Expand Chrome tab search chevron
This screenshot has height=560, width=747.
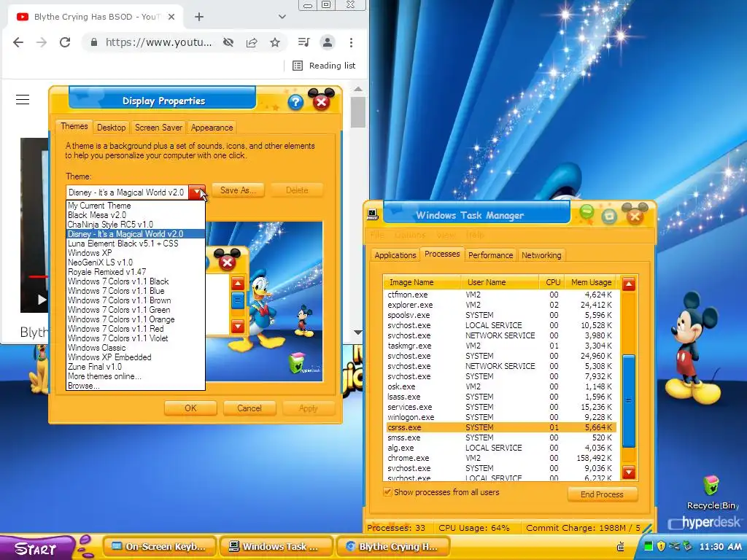coord(282,17)
